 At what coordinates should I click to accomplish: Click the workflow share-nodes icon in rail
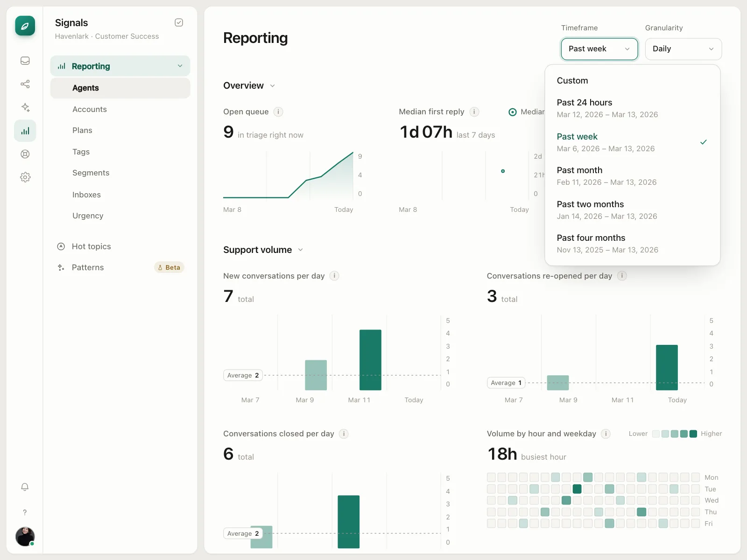point(25,84)
